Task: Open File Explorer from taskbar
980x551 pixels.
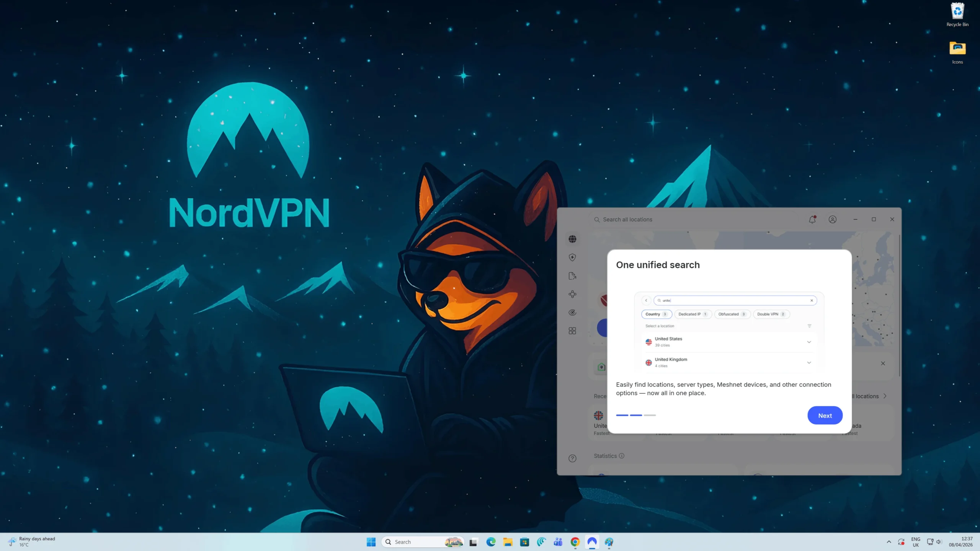Action: point(508,542)
